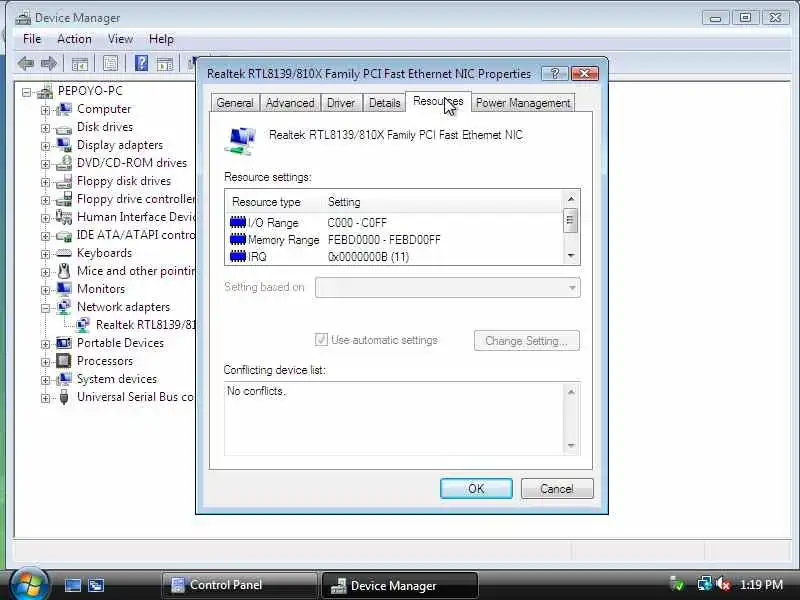Screen dimensions: 800x600
Task: Expand the Display adapters tree node
Action: 45,146
